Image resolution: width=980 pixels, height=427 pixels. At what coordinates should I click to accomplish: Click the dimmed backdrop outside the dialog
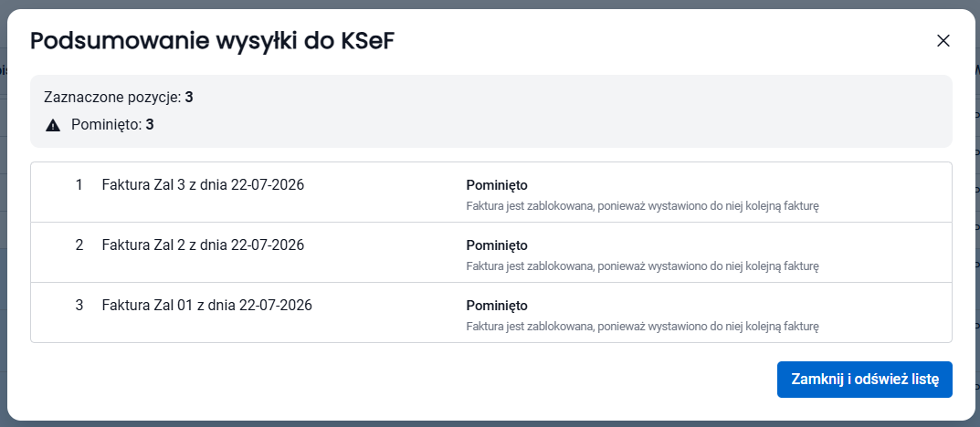point(490,4)
